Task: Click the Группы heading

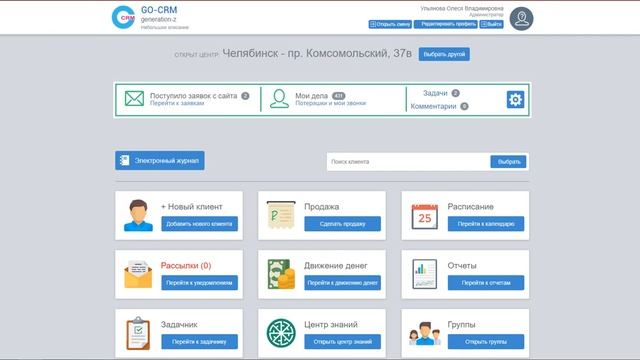Action: [461, 324]
